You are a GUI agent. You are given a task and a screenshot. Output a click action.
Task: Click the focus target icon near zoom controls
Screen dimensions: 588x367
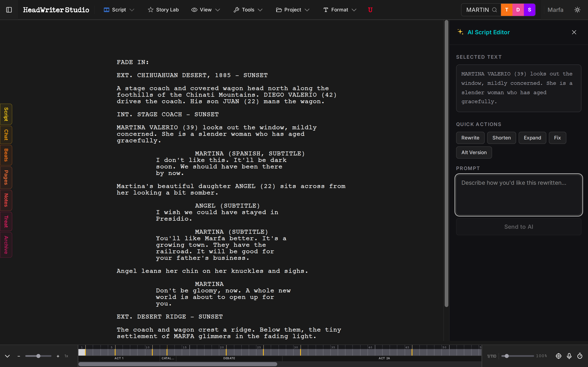559,356
